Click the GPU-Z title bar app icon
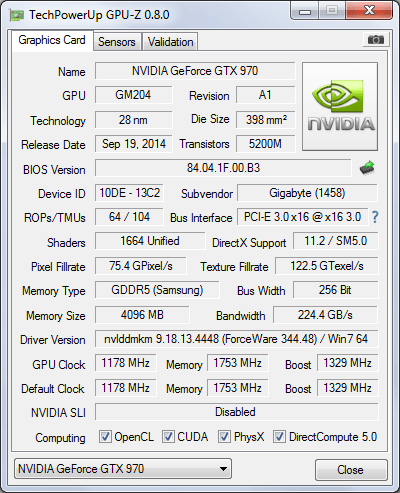Viewport: 400px width, 493px height. pos(17,15)
